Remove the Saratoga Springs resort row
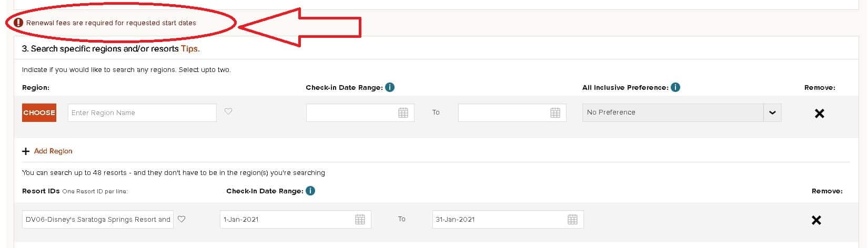 point(816,220)
